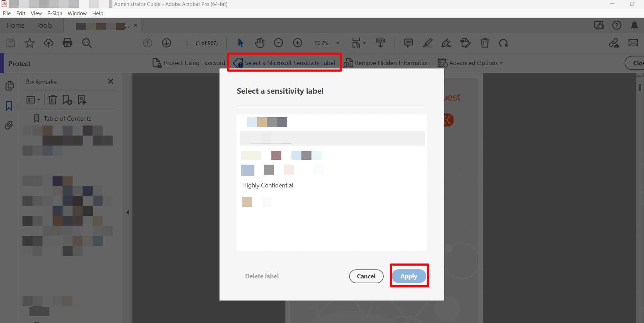Open the Attachments paperclip panel
The image size is (644, 323).
tap(9, 125)
